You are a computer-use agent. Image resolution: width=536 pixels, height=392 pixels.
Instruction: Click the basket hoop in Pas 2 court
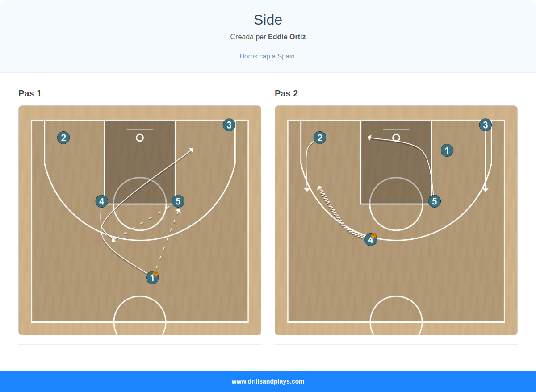pyautogui.click(x=396, y=138)
